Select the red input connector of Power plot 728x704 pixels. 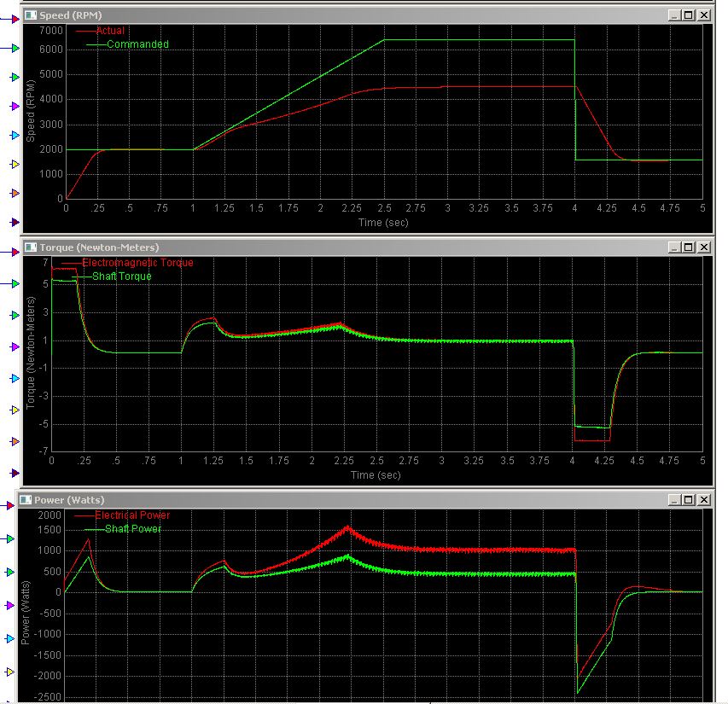point(10,505)
